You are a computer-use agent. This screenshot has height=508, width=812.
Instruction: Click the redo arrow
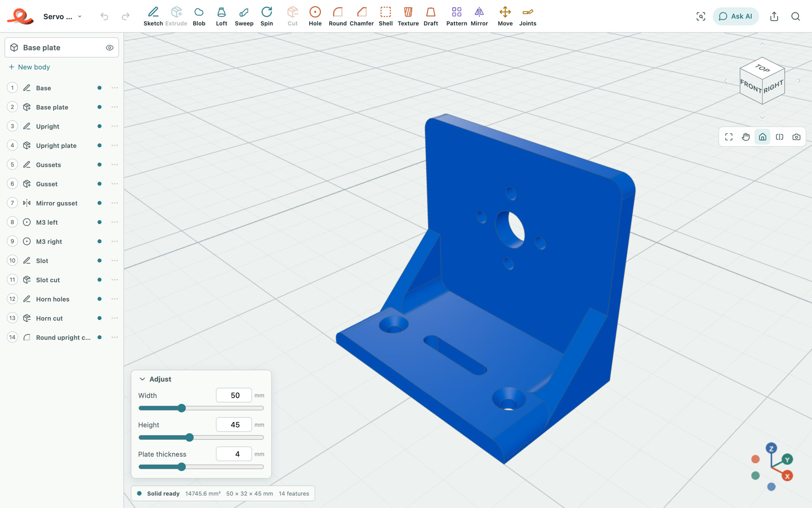coord(126,16)
